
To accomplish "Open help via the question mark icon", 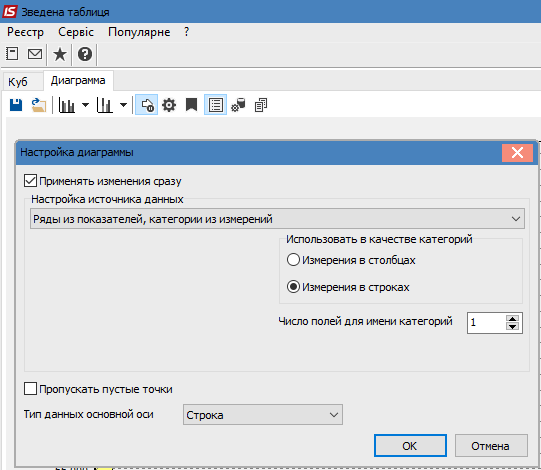I will click(x=85, y=54).
